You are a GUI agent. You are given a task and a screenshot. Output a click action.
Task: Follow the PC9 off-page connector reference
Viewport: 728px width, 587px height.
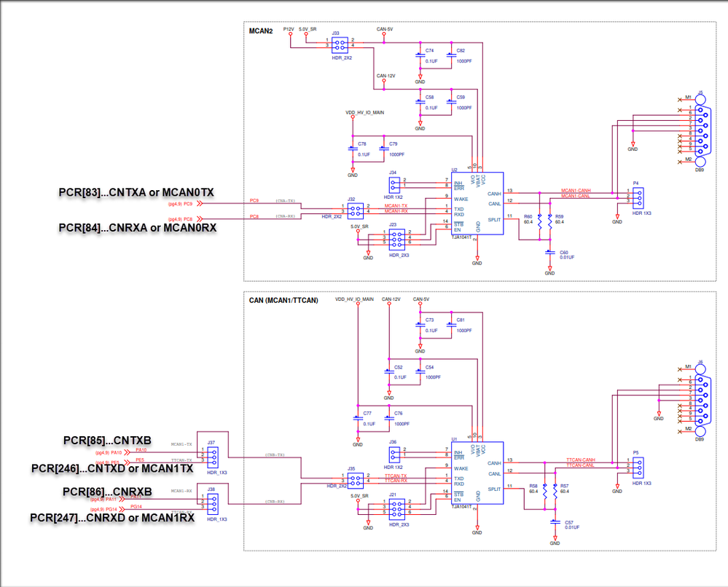pos(186,203)
